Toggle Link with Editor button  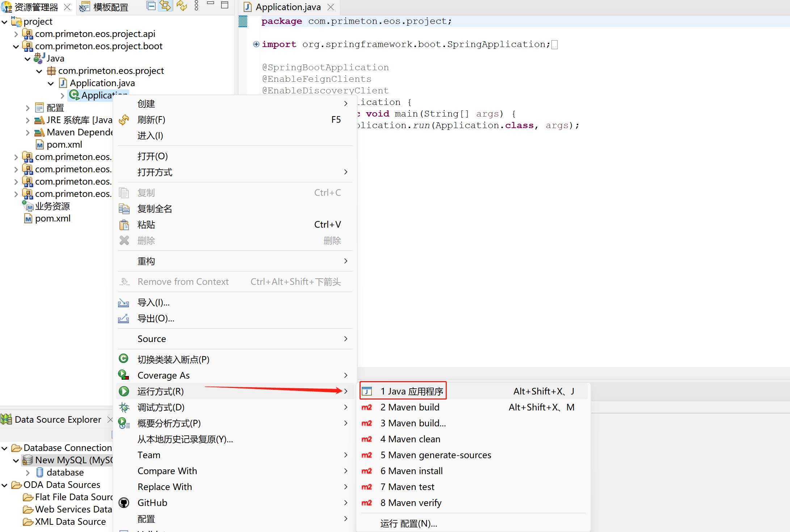pos(165,6)
